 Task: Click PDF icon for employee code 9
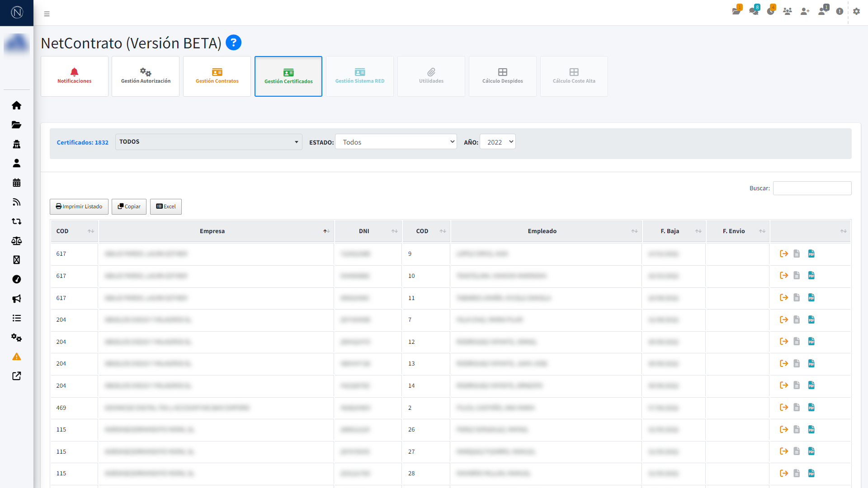coord(811,254)
